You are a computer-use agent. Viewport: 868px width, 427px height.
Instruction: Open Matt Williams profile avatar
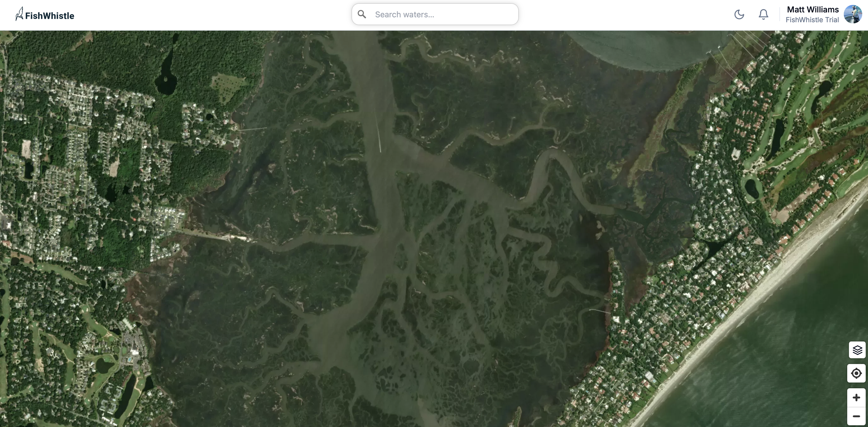[852, 14]
